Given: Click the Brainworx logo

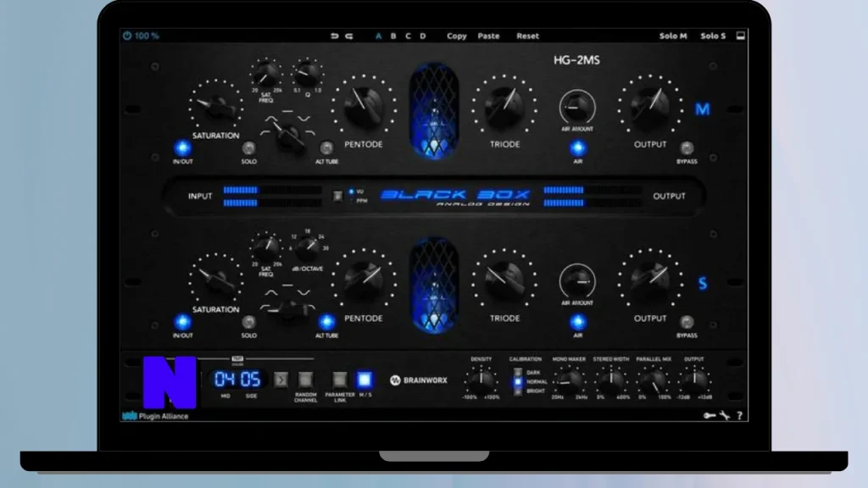Looking at the screenshot, I should pyautogui.click(x=419, y=380).
